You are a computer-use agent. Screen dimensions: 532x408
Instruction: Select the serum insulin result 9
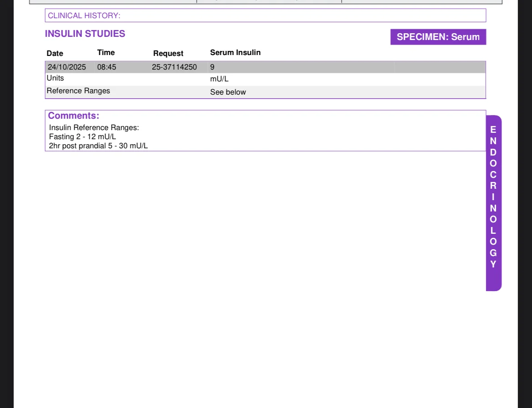point(212,67)
